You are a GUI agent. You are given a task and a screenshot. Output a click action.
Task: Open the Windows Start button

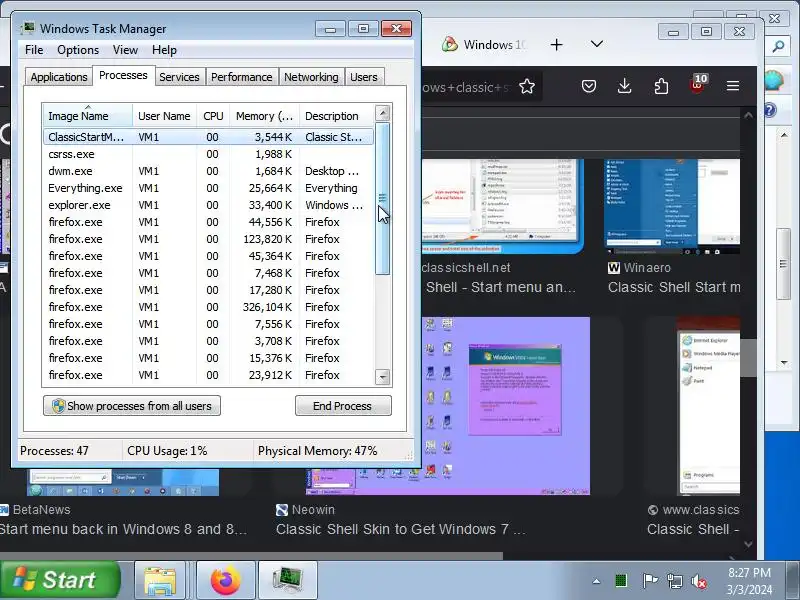coord(60,580)
